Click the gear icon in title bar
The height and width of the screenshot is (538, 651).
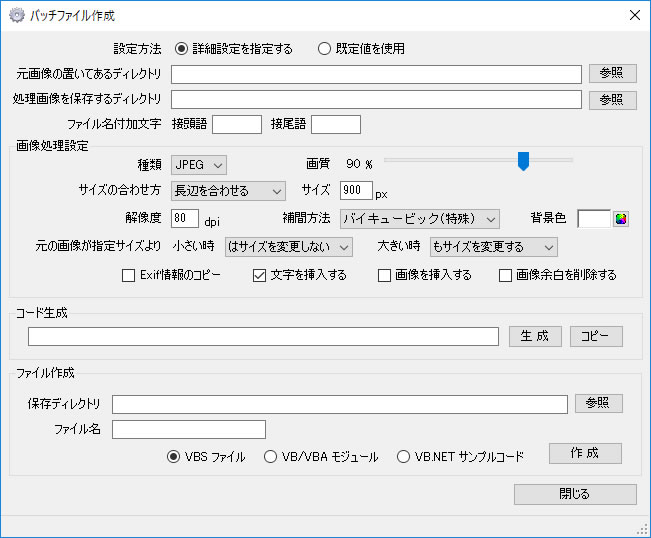click(x=17, y=15)
